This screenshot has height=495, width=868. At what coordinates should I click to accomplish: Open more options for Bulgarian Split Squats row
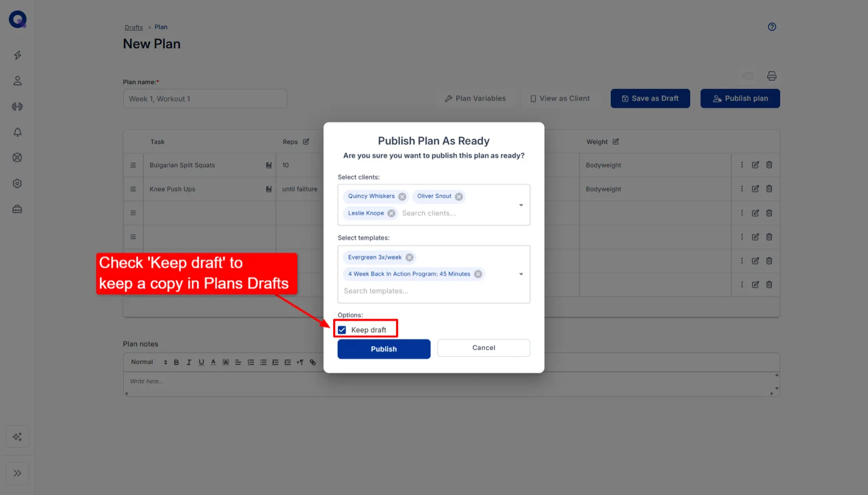(742, 165)
